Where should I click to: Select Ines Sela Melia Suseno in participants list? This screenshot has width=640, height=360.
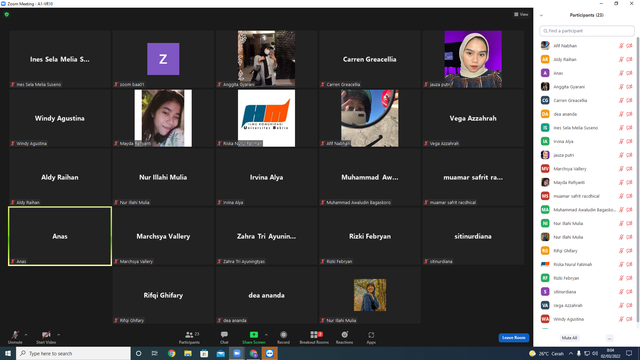(587, 128)
